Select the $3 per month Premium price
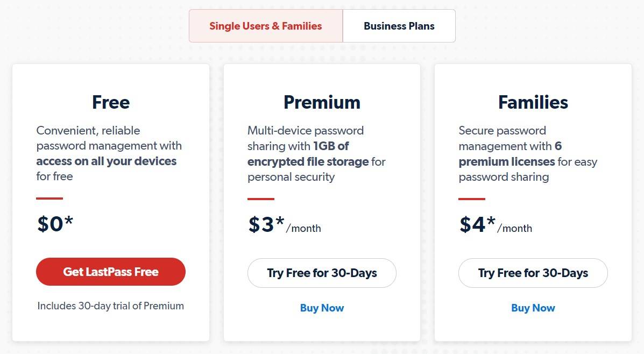Image resolution: width=644 pixels, height=354 pixels. tap(284, 225)
